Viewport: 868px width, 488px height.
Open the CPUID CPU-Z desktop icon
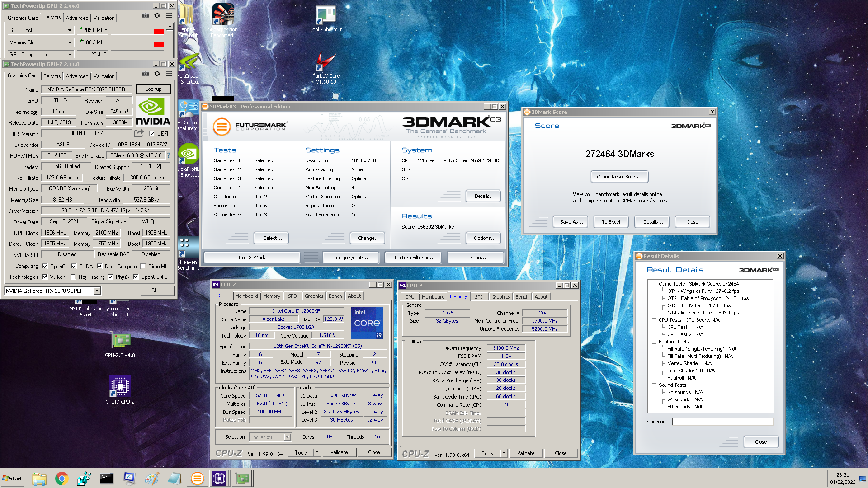point(120,390)
